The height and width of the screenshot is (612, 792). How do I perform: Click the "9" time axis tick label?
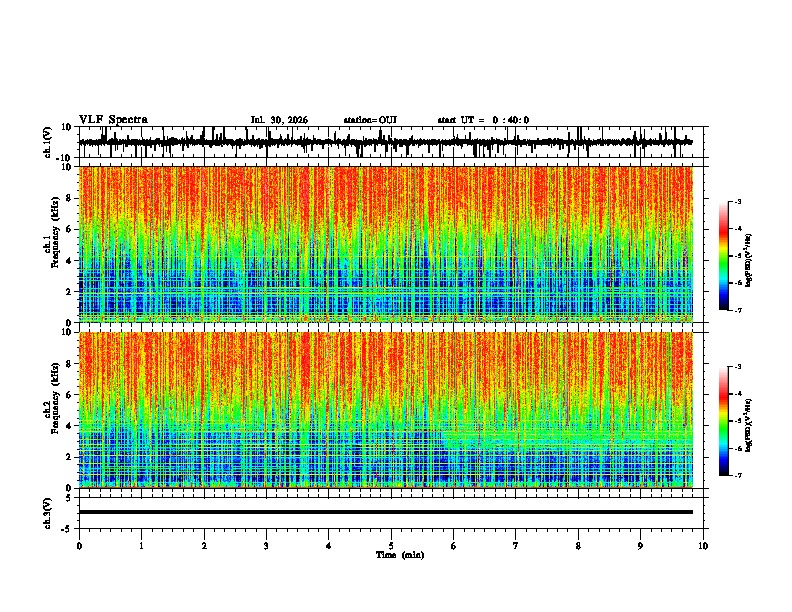640,546
